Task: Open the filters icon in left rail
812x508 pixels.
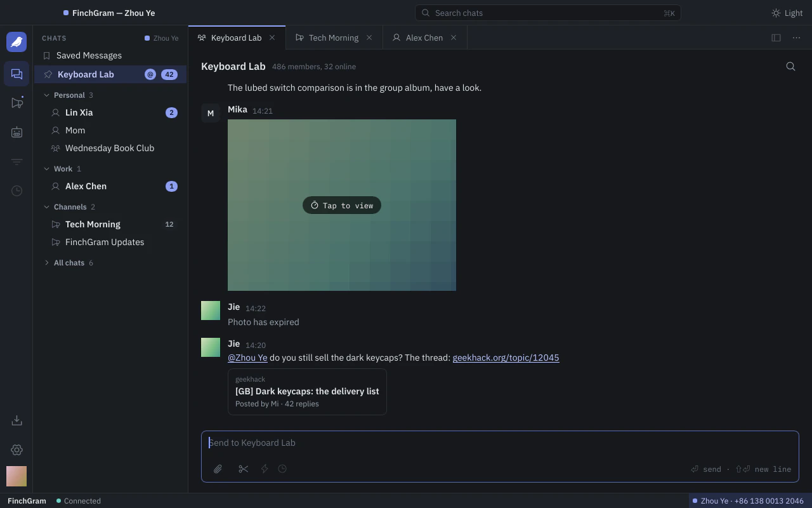Action: [16, 161]
